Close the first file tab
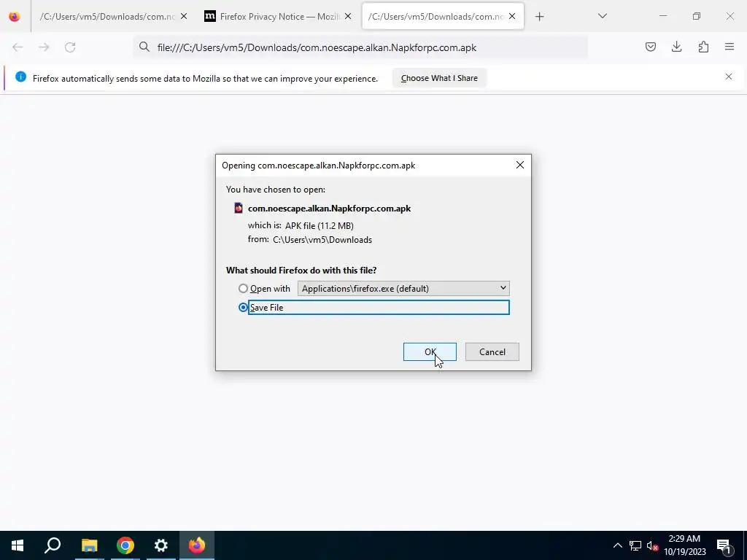Image resolution: width=747 pixels, height=560 pixels. tap(184, 16)
